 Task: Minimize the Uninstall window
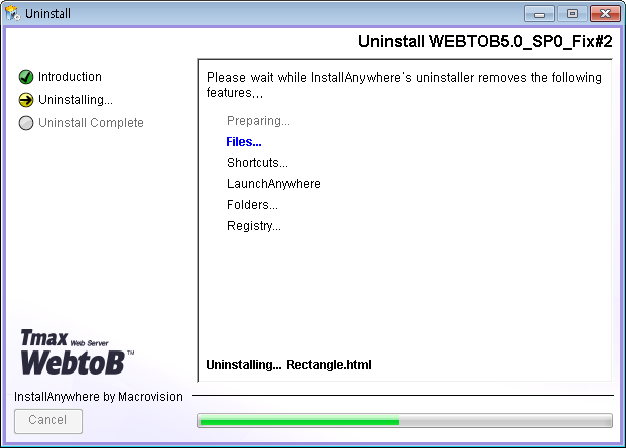539,14
